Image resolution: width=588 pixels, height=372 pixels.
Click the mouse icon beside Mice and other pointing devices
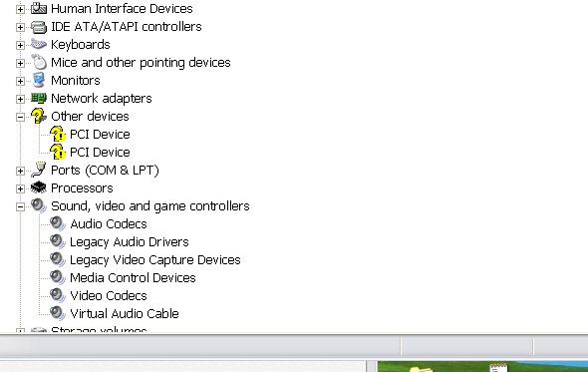tap(39, 62)
